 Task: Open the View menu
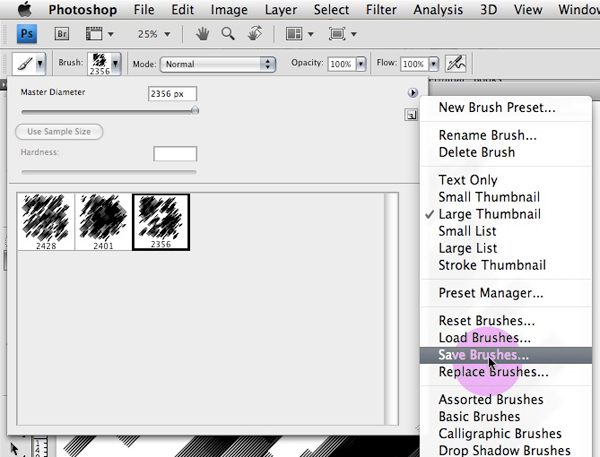pos(528,10)
